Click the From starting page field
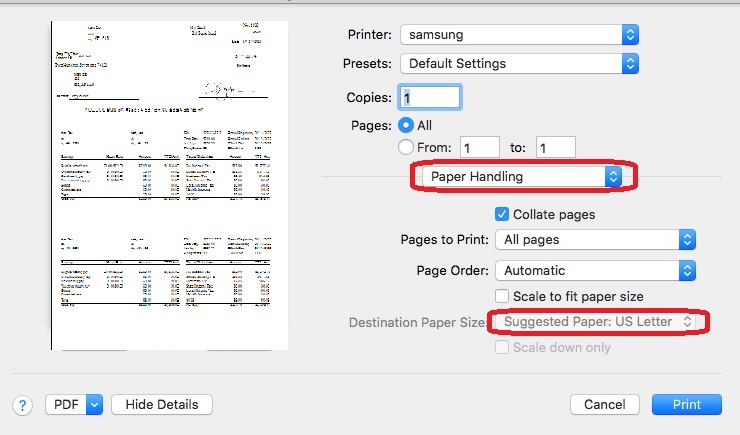 [480, 148]
